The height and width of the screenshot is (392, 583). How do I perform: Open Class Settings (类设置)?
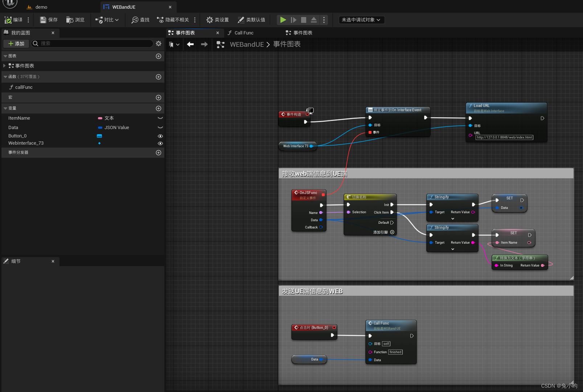point(218,20)
